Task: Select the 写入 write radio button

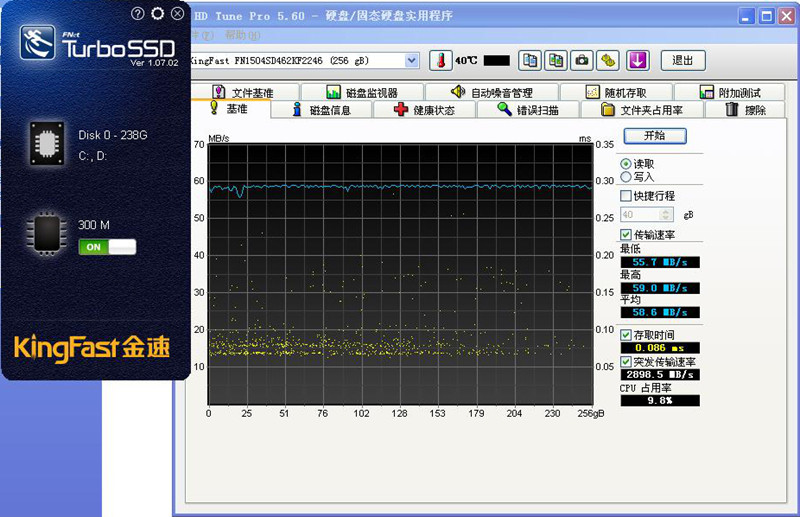Action: 626,177
